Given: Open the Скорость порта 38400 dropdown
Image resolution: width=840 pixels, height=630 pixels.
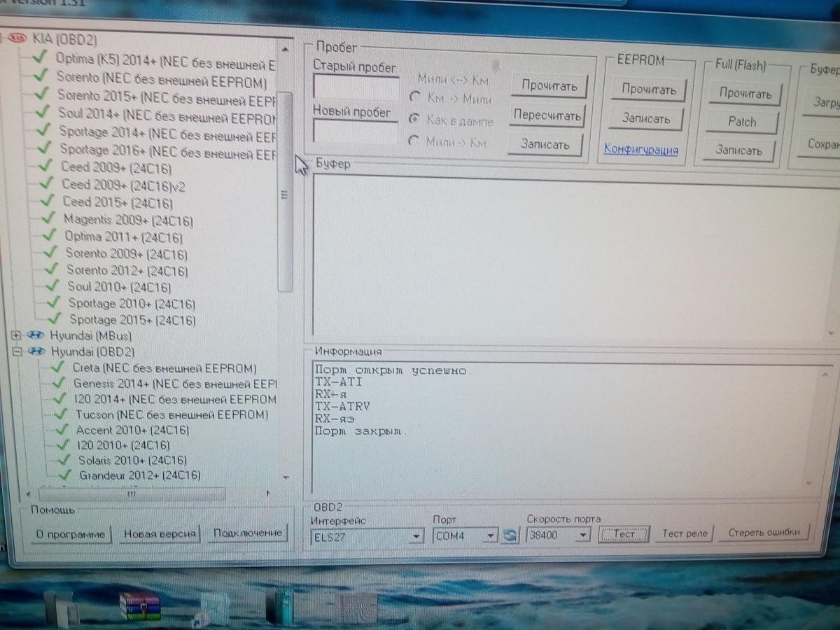Looking at the screenshot, I should click(582, 535).
